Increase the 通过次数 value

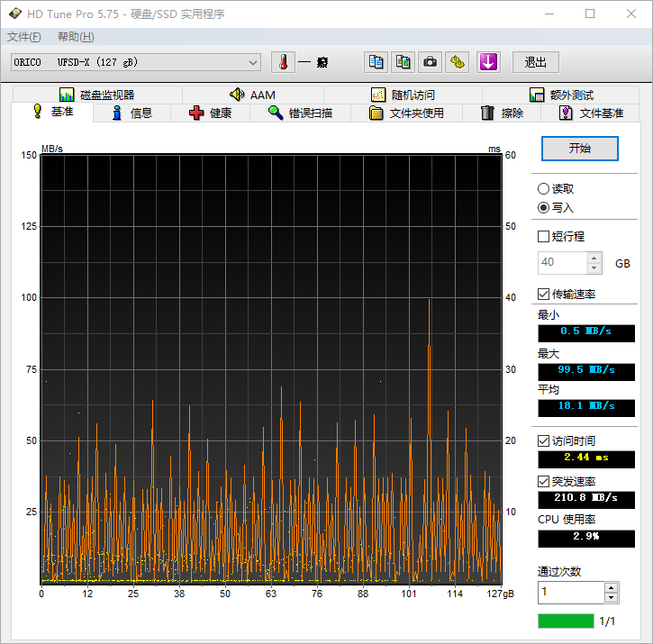pyautogui.click(x=611, y=588)
